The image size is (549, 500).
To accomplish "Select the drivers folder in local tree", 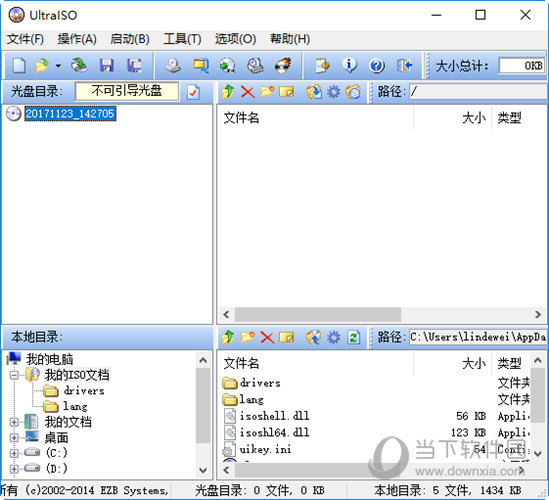I will click(x=84, y=391).
